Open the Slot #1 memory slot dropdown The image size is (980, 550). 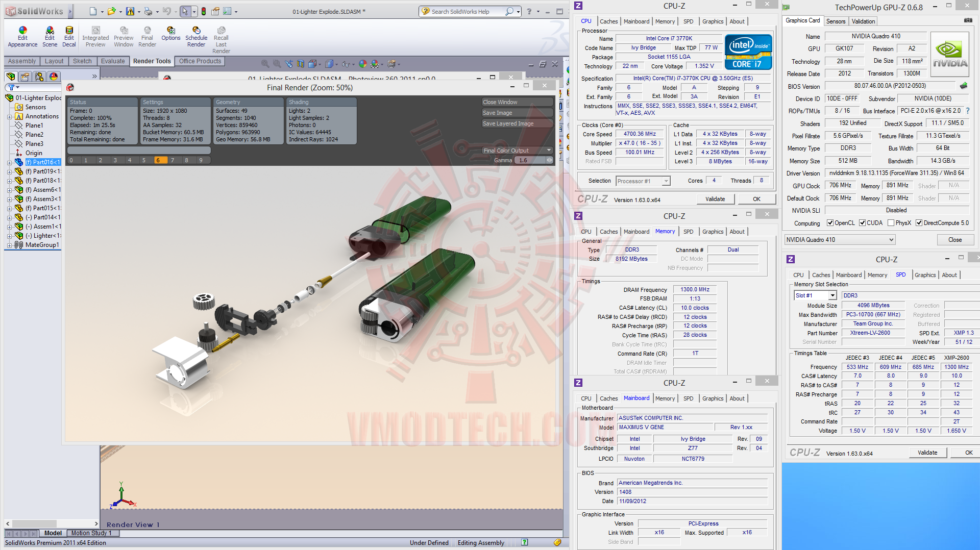tap(815, 295)
